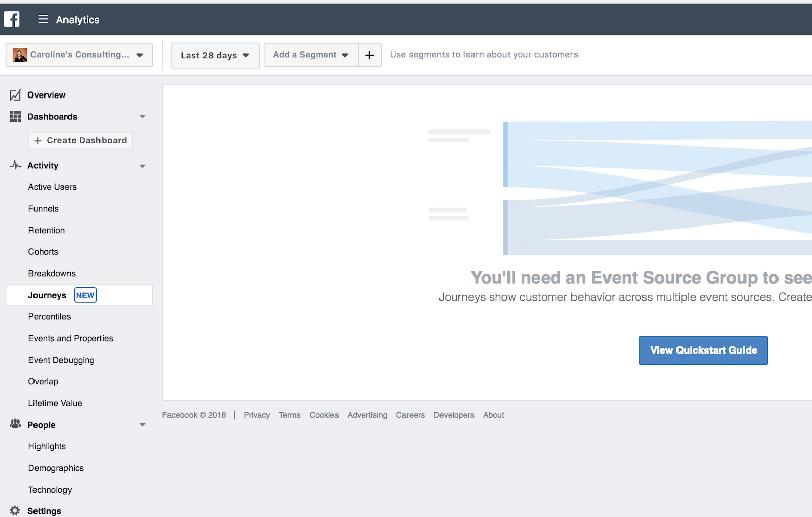812x517 pixels.
Task: Collapse the Dashboards section arrow
Action: coord(143,117)
